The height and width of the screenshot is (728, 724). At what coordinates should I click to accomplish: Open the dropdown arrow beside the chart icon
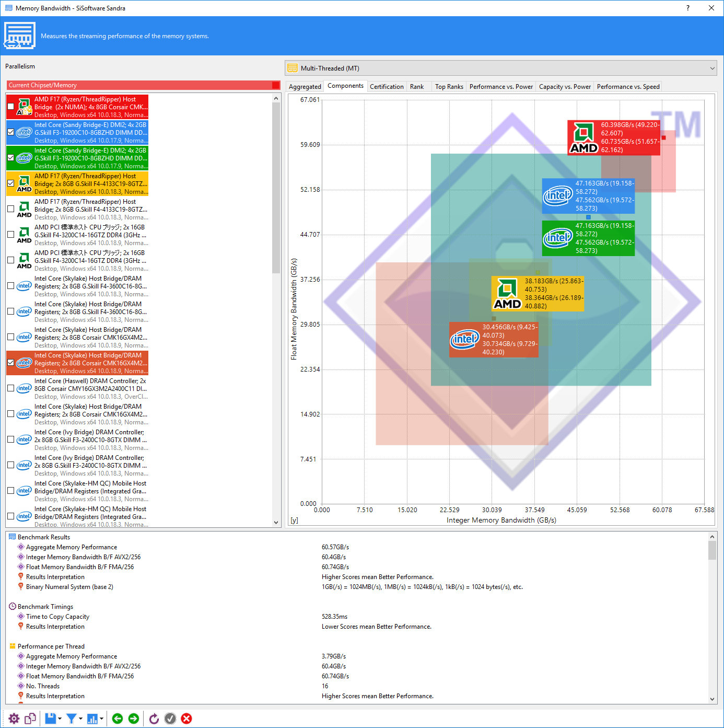pos(101,719)
